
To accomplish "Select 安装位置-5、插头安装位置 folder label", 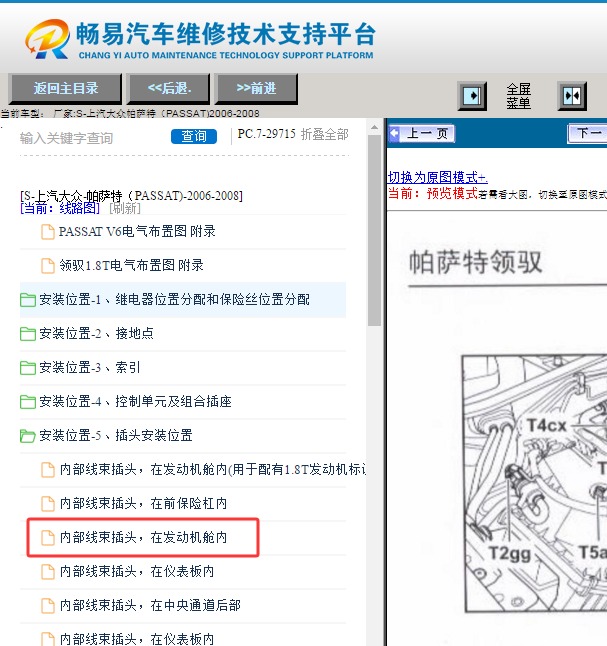I will 116,435.
